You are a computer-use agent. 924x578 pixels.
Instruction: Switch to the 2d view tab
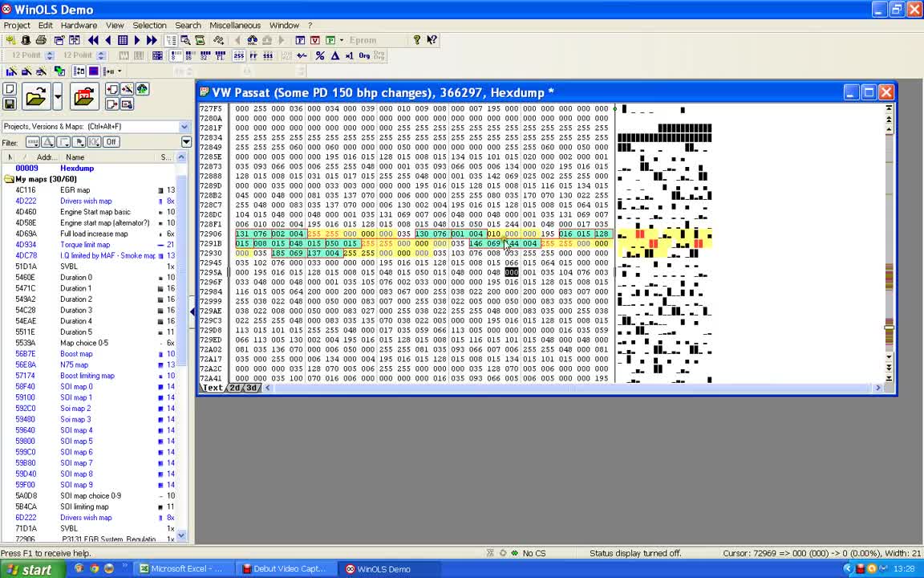point(235,388)
